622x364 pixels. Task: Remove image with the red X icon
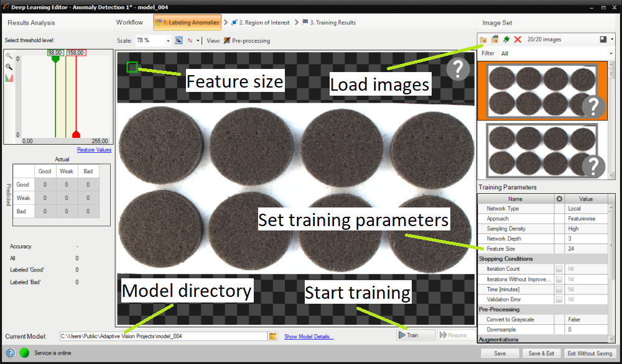(518, 40)
